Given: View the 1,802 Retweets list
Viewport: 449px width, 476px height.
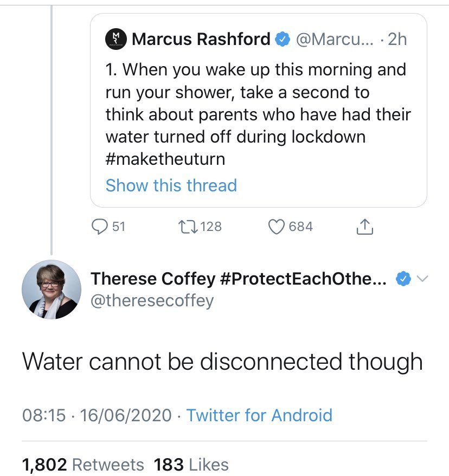Looking at the screenshot, I should coord(83,464).
